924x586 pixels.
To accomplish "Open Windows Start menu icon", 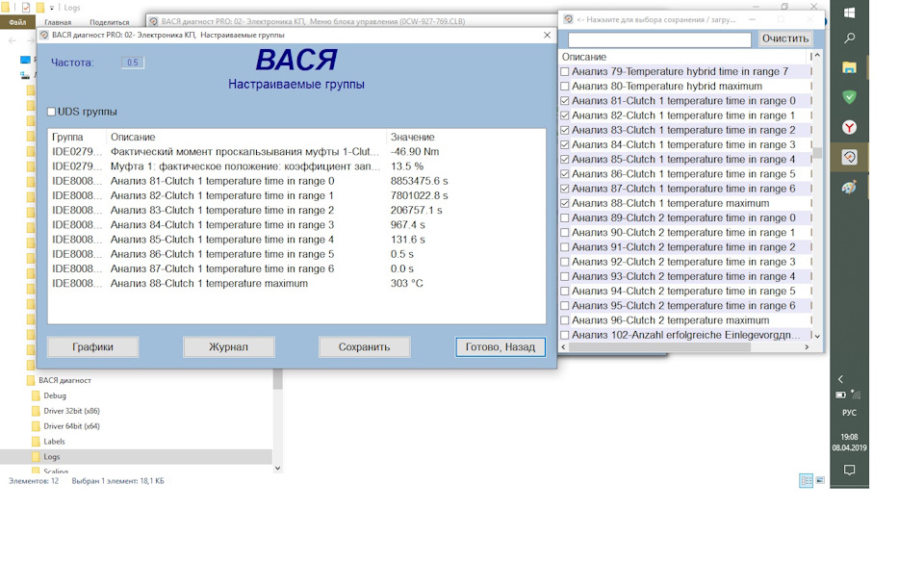I will 849,13.
